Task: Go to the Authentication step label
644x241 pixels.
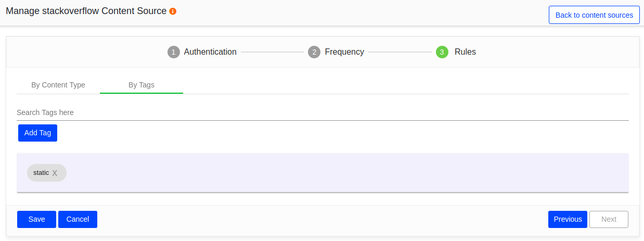Action: pyautogui.click(x=210, y=52)
